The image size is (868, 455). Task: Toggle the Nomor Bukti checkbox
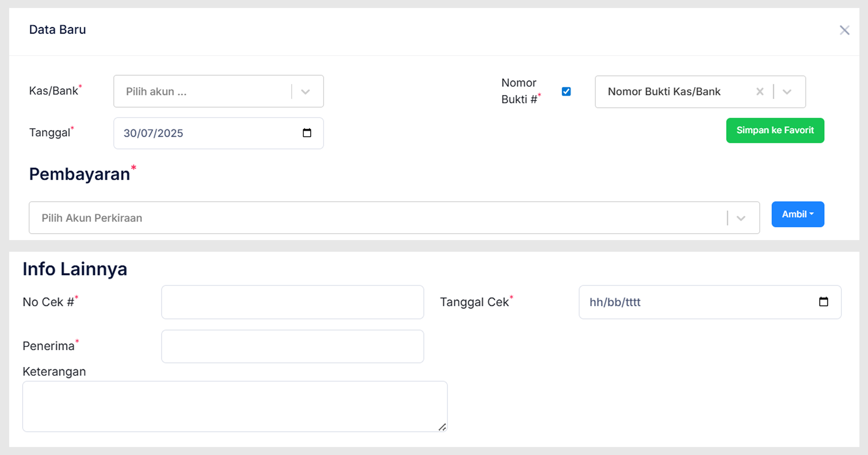pyautogui.click(x=566, y=91)
